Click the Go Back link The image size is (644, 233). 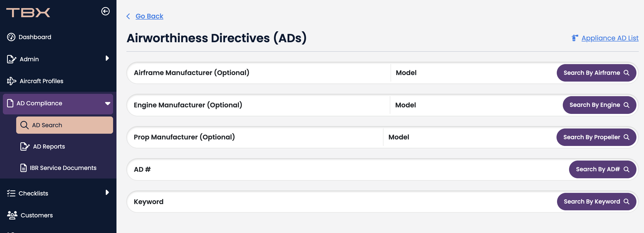(149, 16)
